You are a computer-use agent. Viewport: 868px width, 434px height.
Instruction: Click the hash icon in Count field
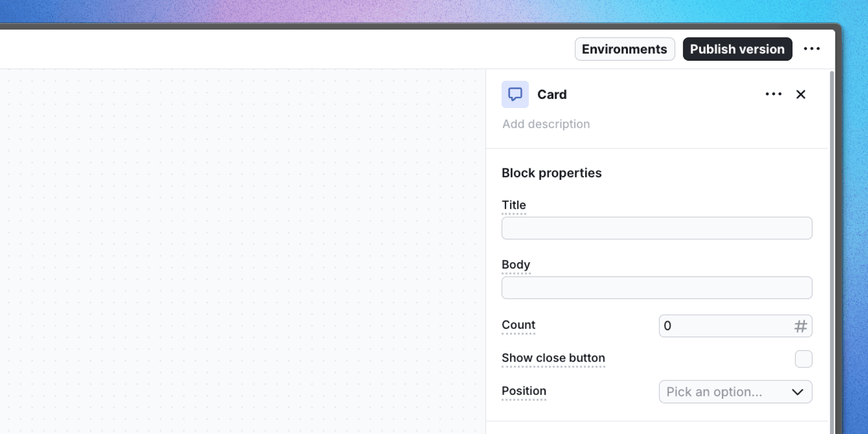point(800,326)
